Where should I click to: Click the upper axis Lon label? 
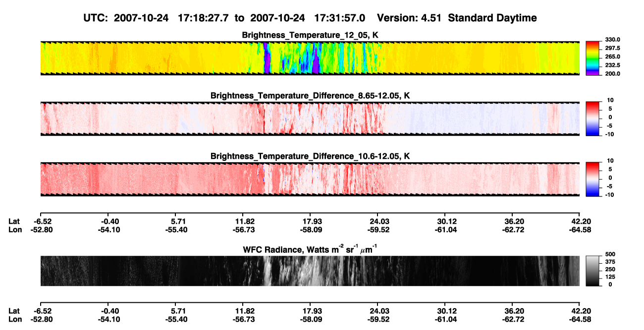tap(15, 230)
